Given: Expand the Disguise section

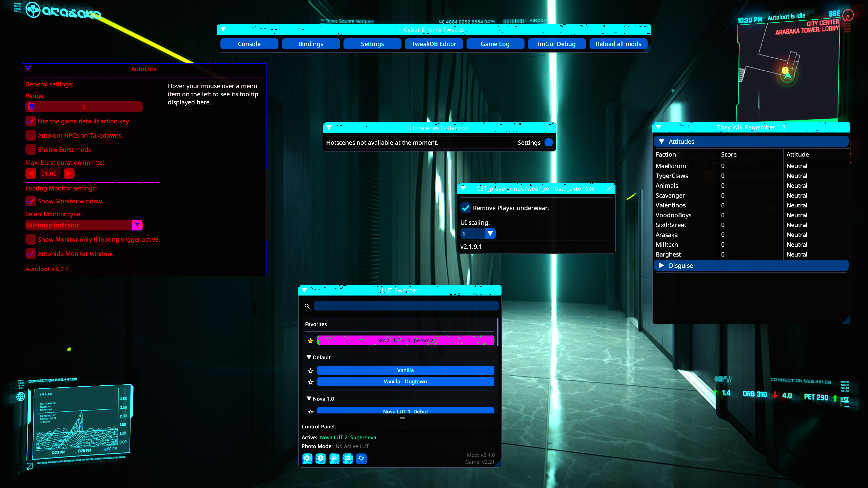Looking at the screenshot, I should (x=751, y=265).
